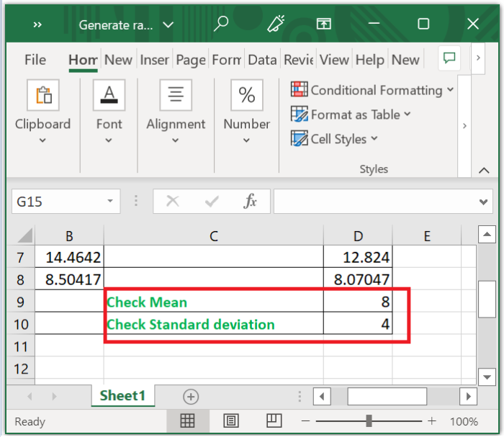
Task: Expand Conditional Formatting dropdown arrow
Action: tap(450, 89)
